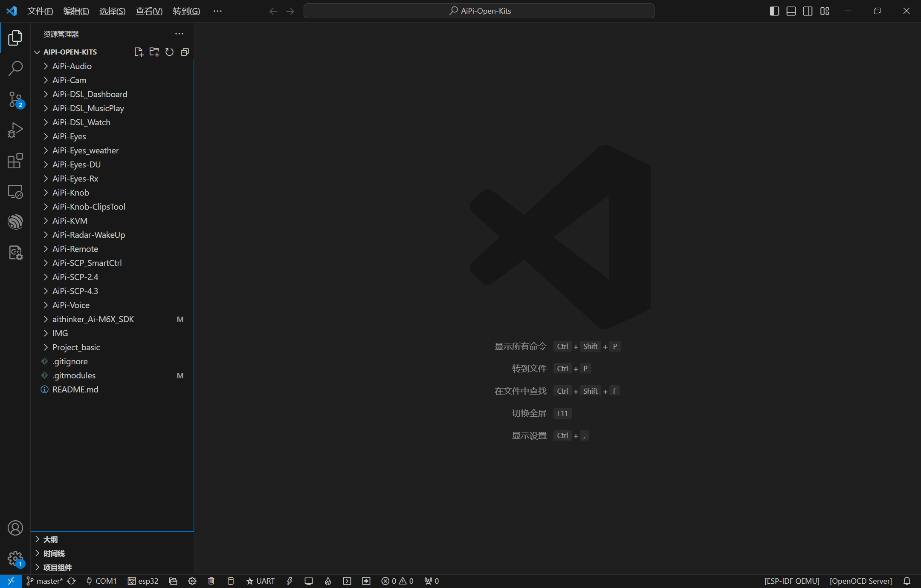The height and width of the screenshot is (588, 921).
Task: Toggle bottom panel visibility
Action: [791, 11]
